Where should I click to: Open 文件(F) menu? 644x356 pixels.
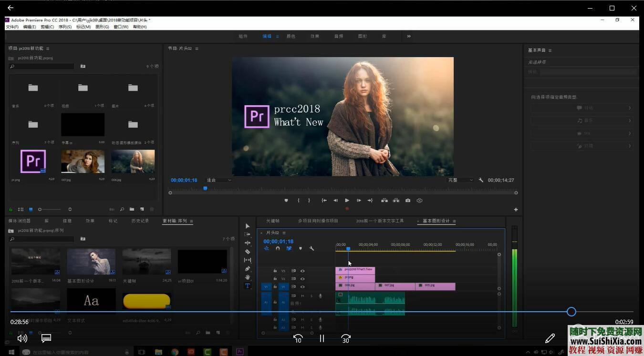click(12, 27)
